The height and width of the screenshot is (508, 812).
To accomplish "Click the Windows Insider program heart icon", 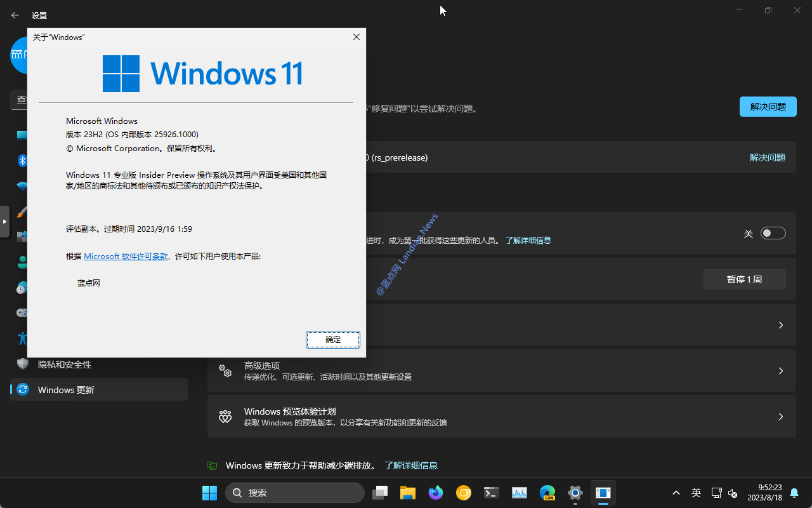I will [225, 417].
